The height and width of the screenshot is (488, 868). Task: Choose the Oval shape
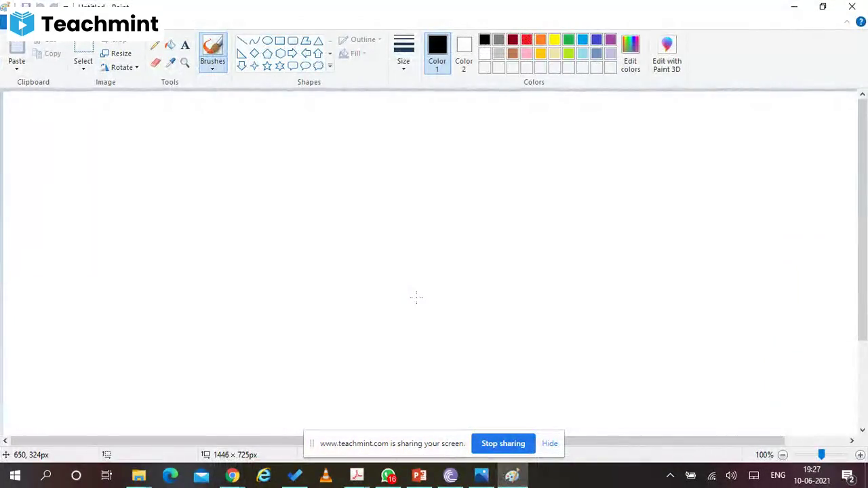click(267, 41)
